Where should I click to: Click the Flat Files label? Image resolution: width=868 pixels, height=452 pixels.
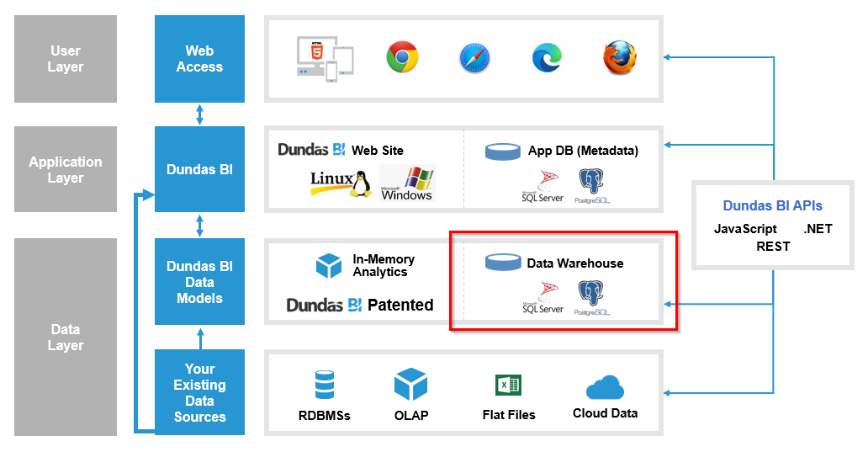click(x=509, y=415)
